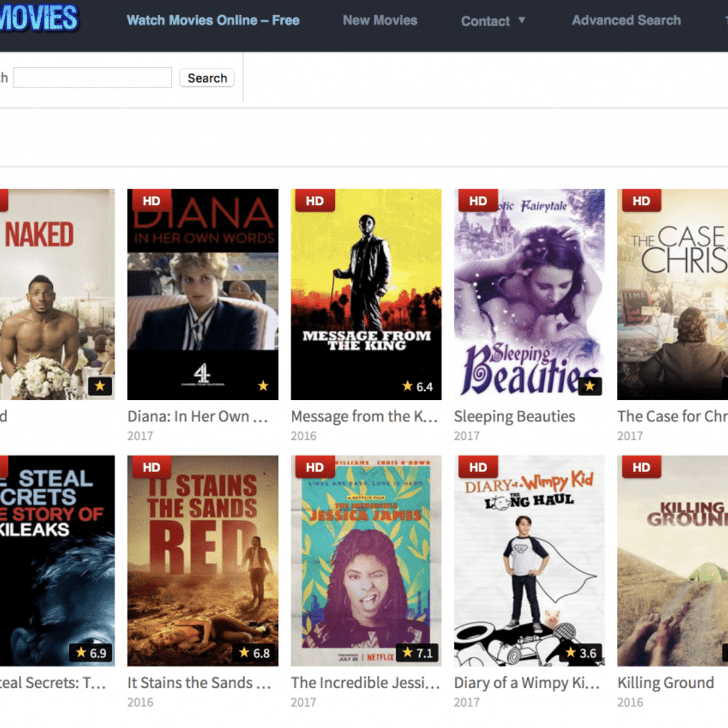Click the HD badge on Diana poster

coord(150,201)
